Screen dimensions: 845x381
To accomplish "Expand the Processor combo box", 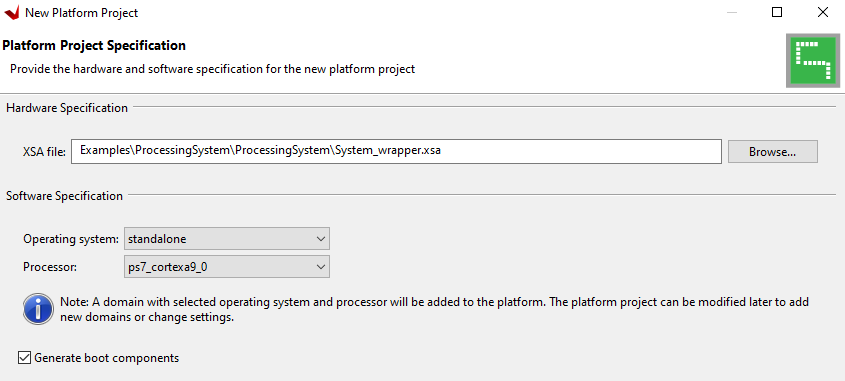I will coord(227,267).
